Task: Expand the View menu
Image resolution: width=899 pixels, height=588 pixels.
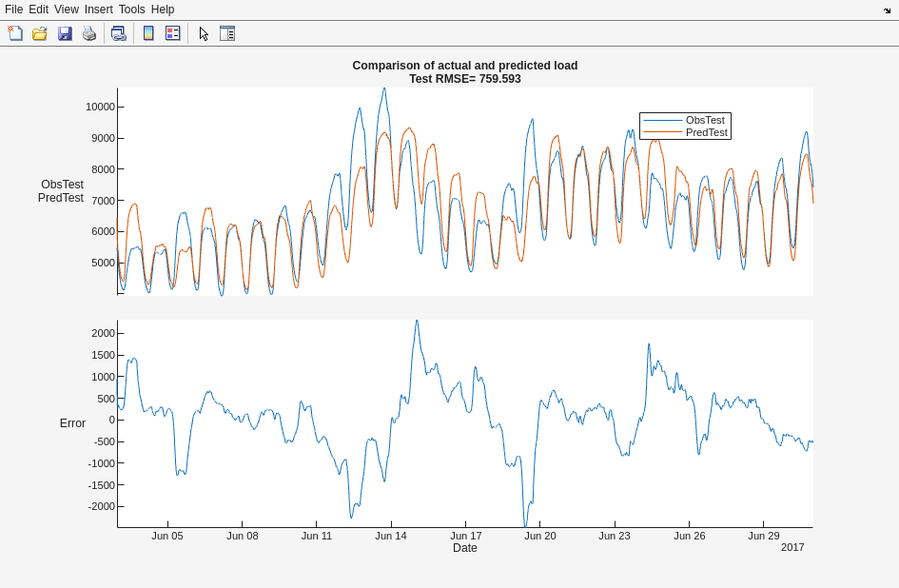Action: (x=67, y=10)
